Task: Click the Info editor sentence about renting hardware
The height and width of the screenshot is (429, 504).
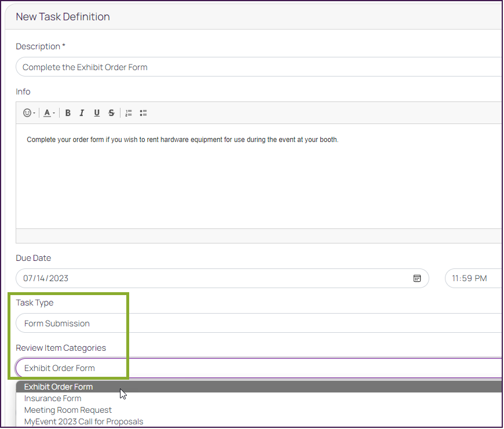Action: point(182,140)
